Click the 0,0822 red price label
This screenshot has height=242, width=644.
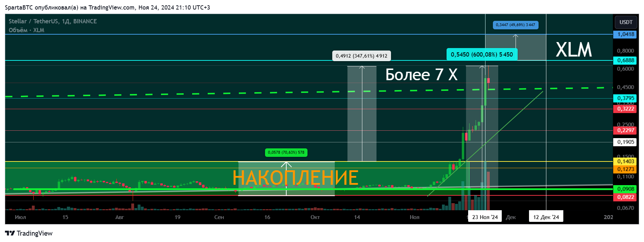click(625, 197)
